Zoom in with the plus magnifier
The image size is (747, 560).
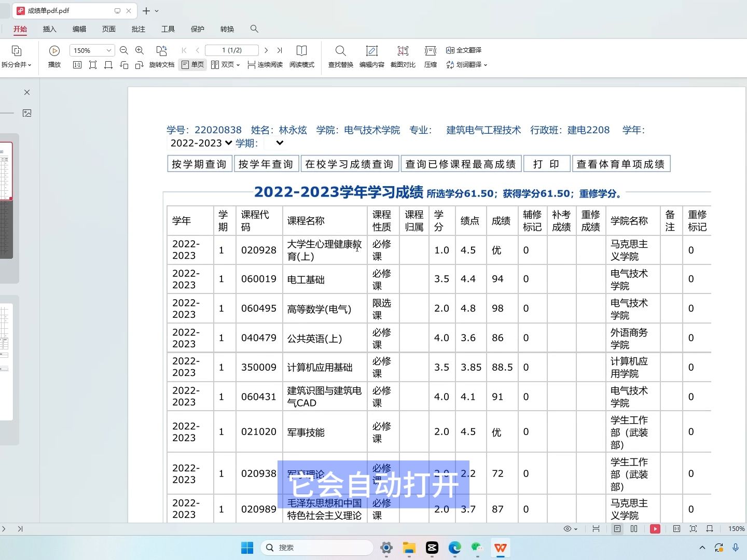pyautogui.click(x=140, y=50)
